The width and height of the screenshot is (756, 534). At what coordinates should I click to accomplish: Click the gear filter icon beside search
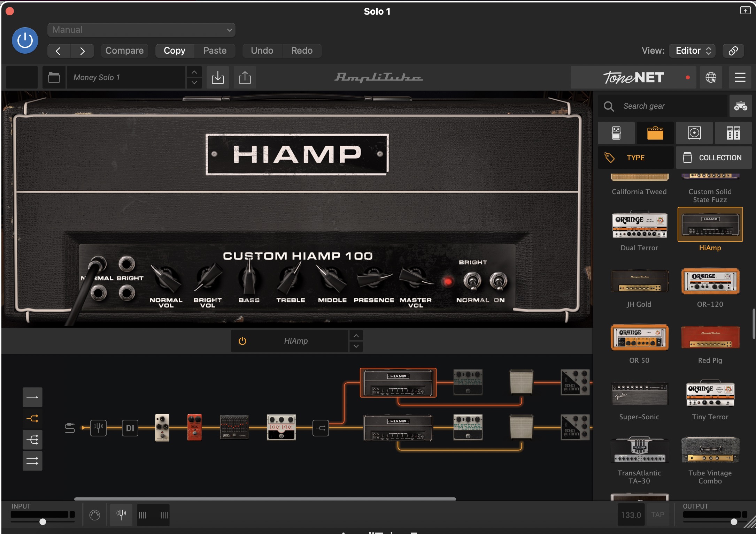(x=740, y=106)
